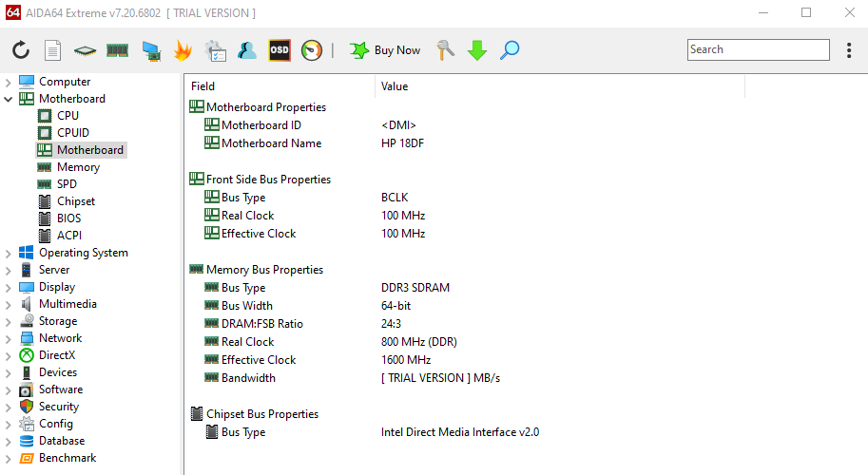Click the 1600 MHz effective clock value
The image size is (868, 475).
point(406,360)
